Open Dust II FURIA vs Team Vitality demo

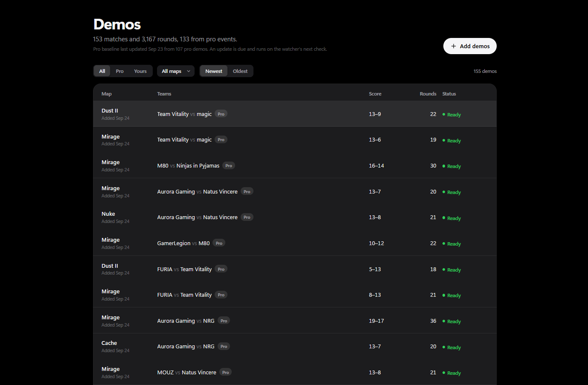point(295,269)
